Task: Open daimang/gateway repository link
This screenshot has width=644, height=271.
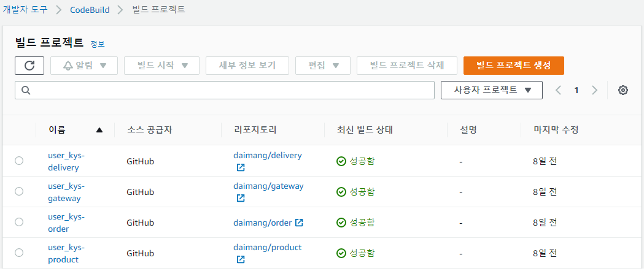Action: 269,186
